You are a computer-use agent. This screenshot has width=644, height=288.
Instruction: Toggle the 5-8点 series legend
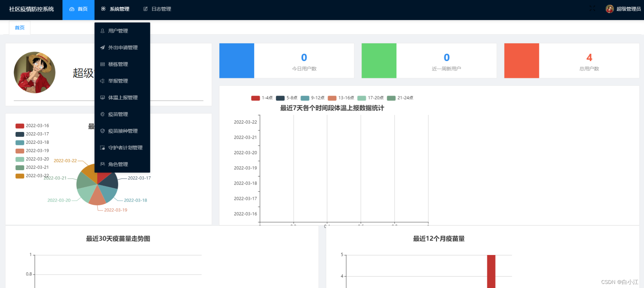tap(287, 98)
